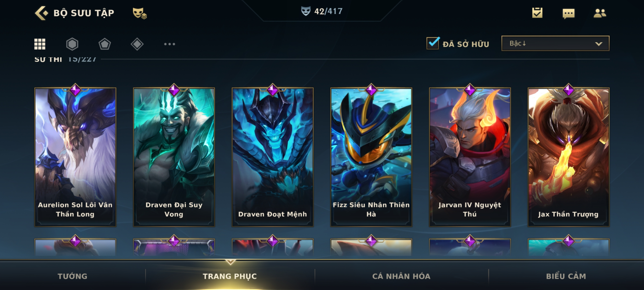
Task: Open the masks and coins skin shop icon
Action: [x=140, y=13]
